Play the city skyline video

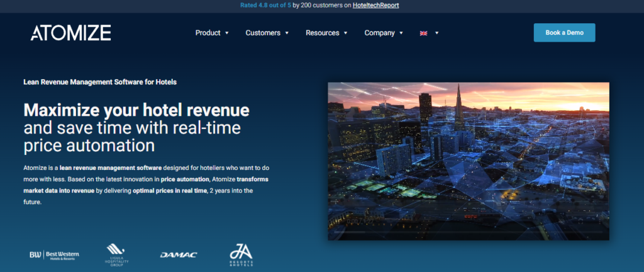click(x=468, y=161)
